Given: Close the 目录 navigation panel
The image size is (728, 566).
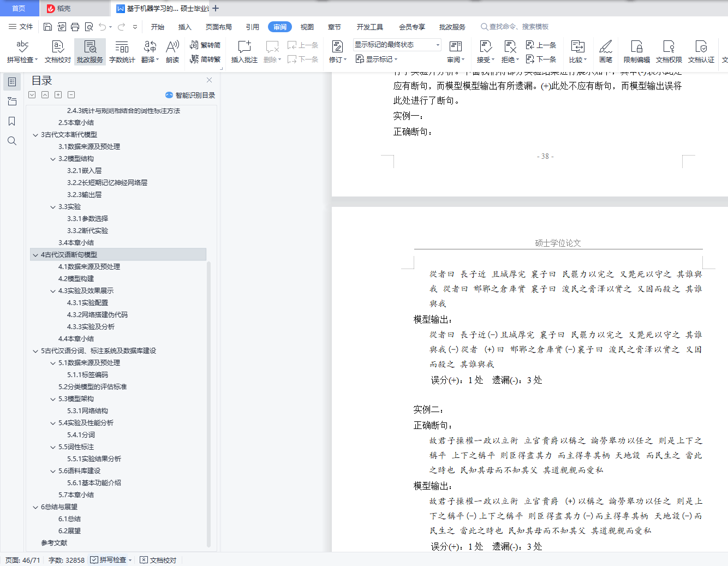Looking at the screenshot, I should coord(209,80).
